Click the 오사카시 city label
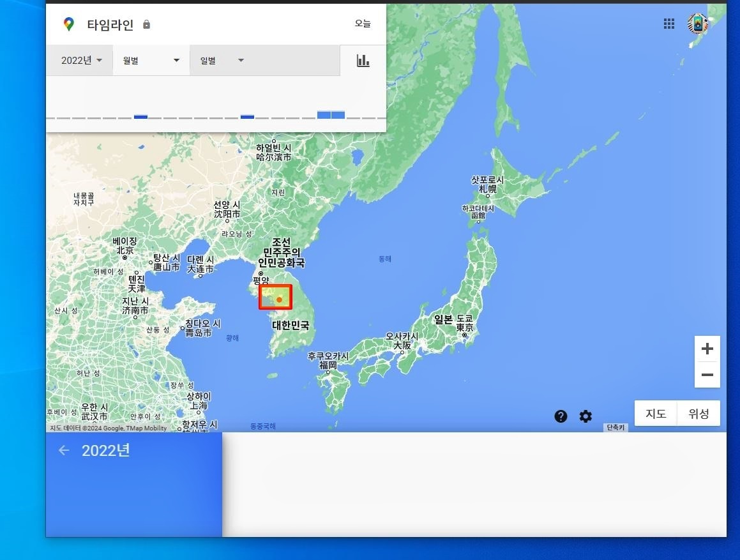This screenshot has width=740, height=560. point(402,340)
